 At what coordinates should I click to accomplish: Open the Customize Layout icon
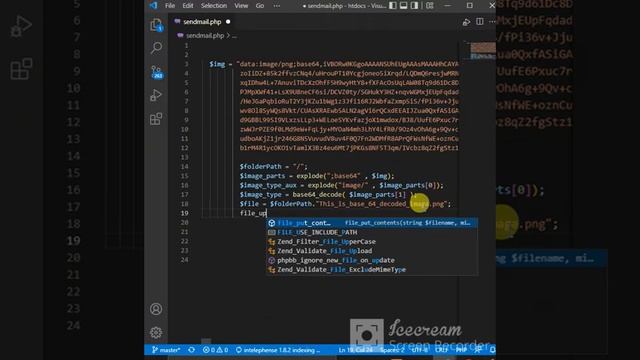(430, 5)
